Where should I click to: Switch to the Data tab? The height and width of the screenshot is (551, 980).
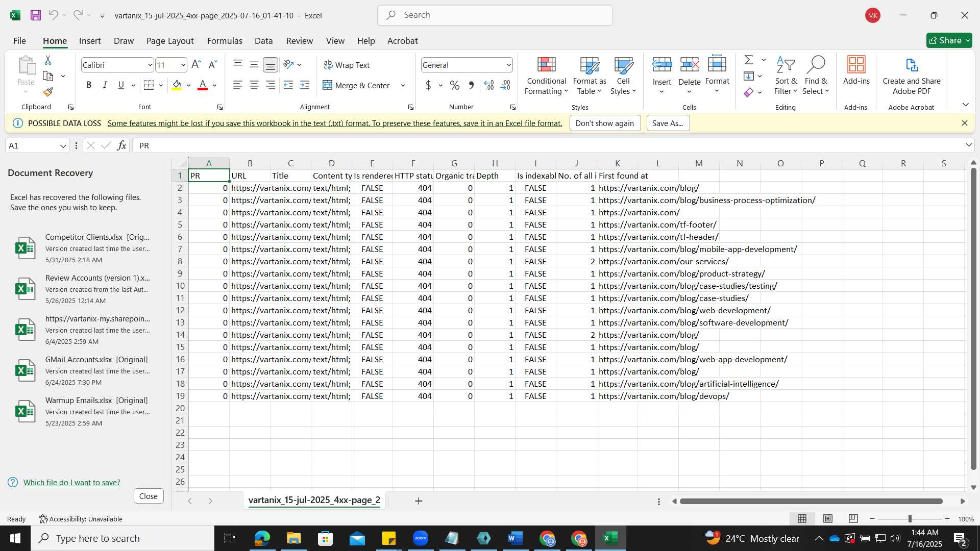[263, 41]
